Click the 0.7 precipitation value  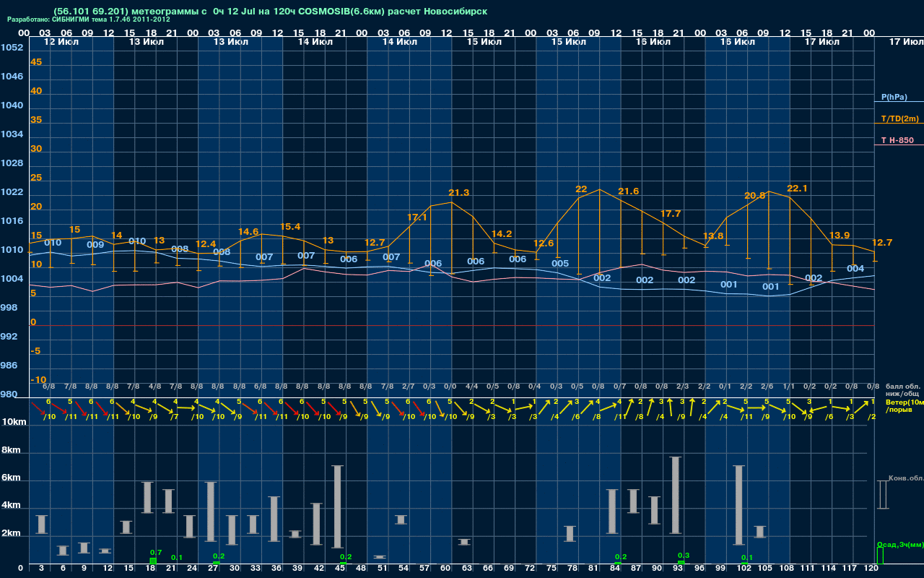click(x=155, y=553)
